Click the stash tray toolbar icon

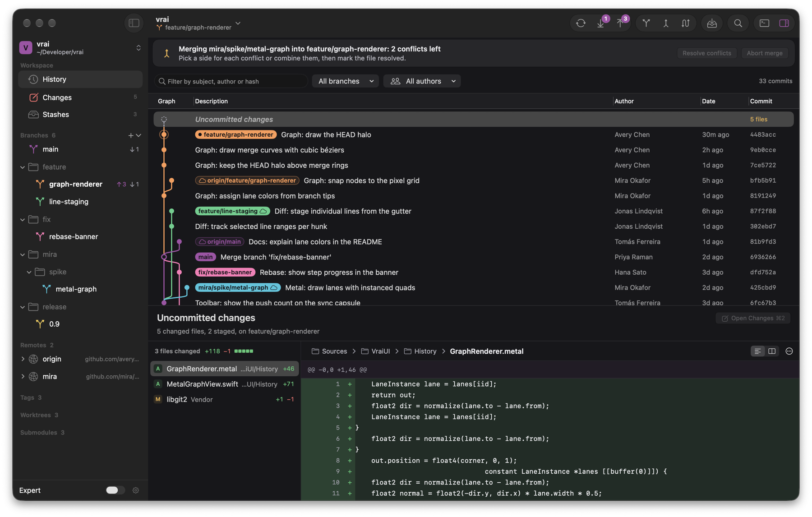[x=712, y=23]
